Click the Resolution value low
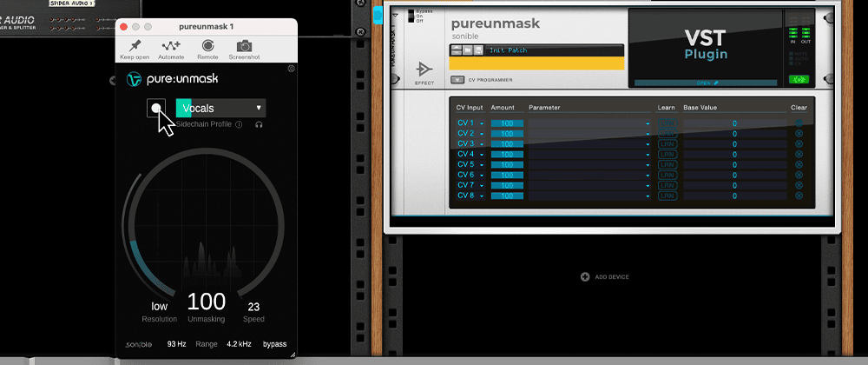The height and width of the screenshot is (365, 868). coord(160,306)
